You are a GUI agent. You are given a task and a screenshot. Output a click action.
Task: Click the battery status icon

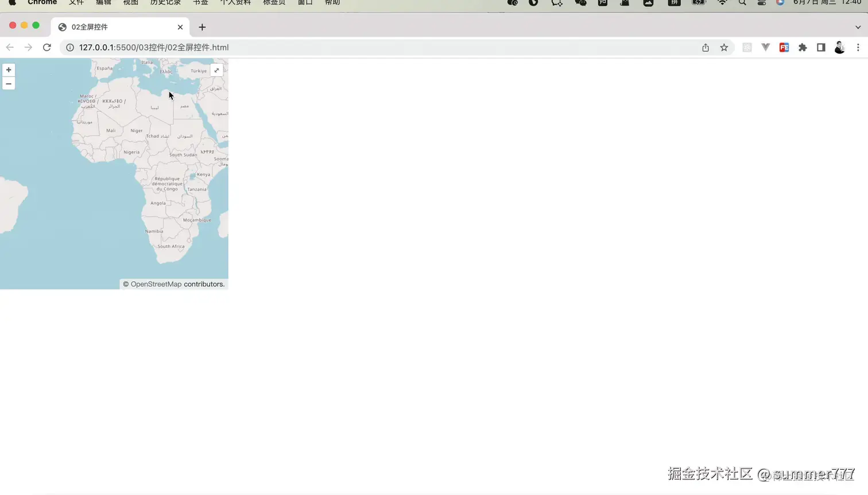point(699,2)
